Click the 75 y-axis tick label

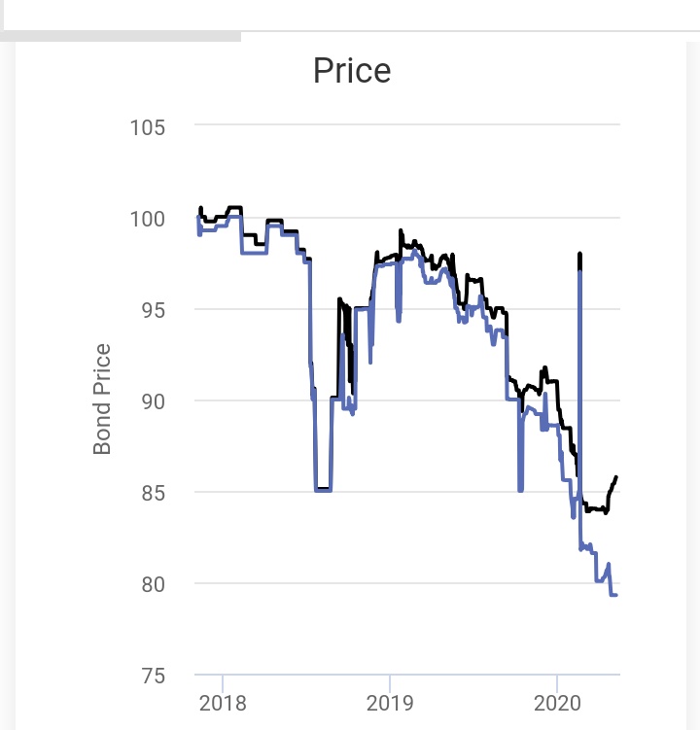[x=153, y=676]
